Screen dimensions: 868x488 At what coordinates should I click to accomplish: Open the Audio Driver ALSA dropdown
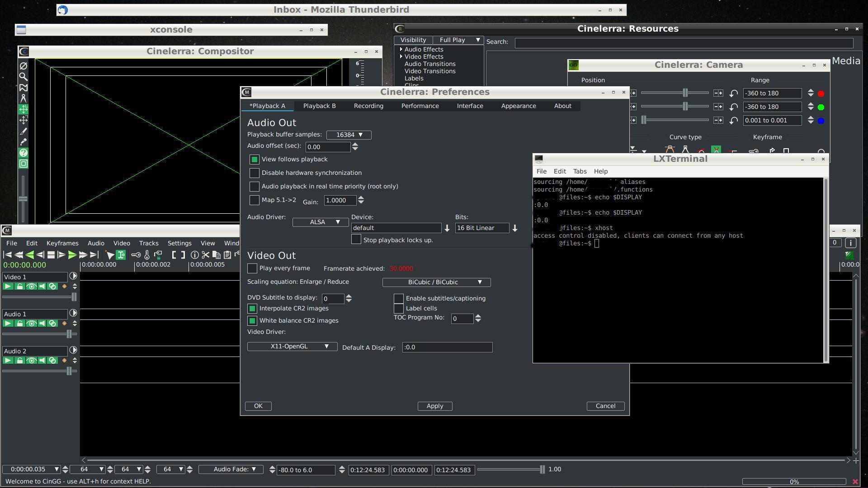[x=320, y=222]
